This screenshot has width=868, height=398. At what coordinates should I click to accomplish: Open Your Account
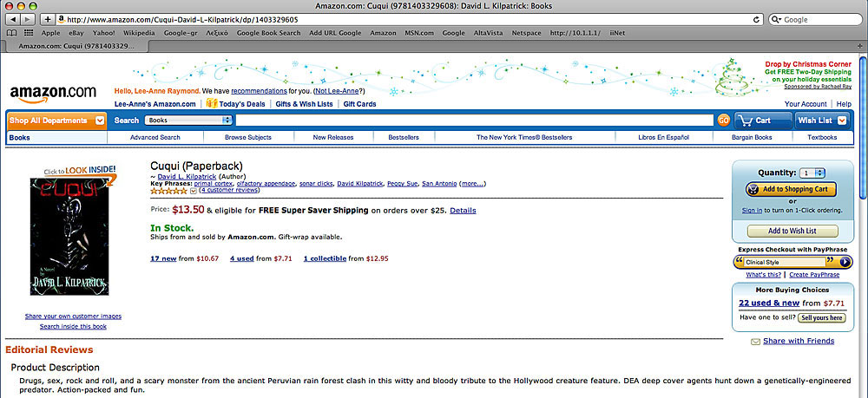coord(806,104)
